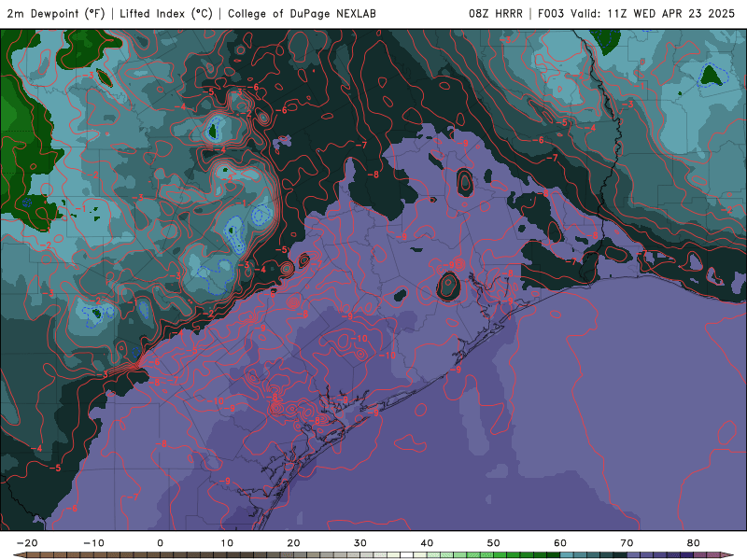Click the '08Z HRRR' model run label
747x560 pixels.
tap(496, 13)
